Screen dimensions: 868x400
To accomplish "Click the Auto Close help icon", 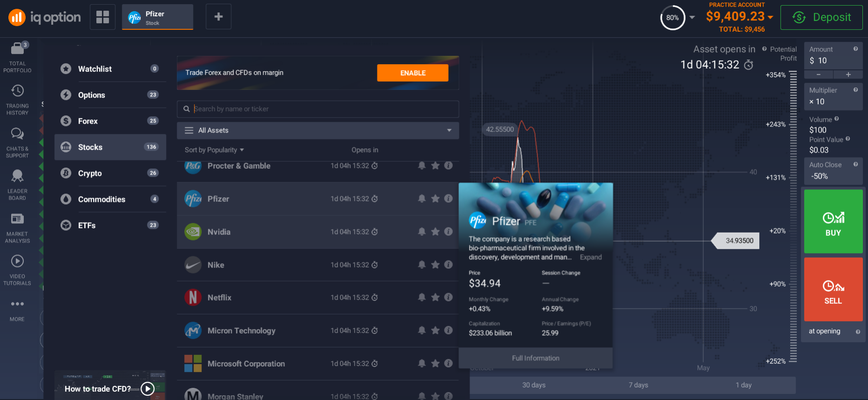I will click(855, 164).
